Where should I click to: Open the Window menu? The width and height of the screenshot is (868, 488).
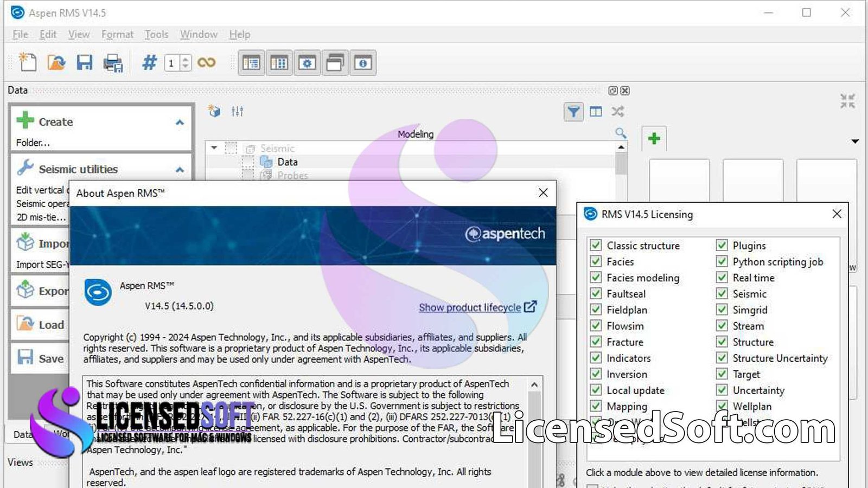[199, 34]
